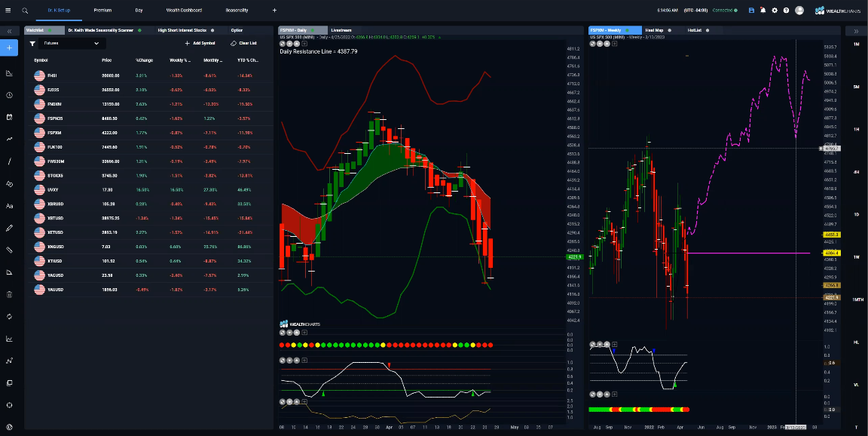Image resolution: width=868 pixels, height=436 pixels.
Task: Click the blue plus button in left sidebar
Action: (9, 48)
